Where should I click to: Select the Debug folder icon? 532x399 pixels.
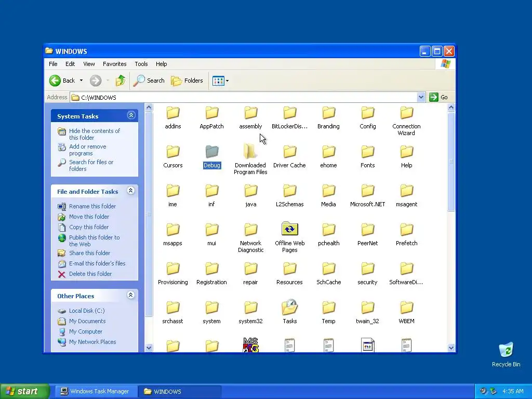[x=212, y=152]
